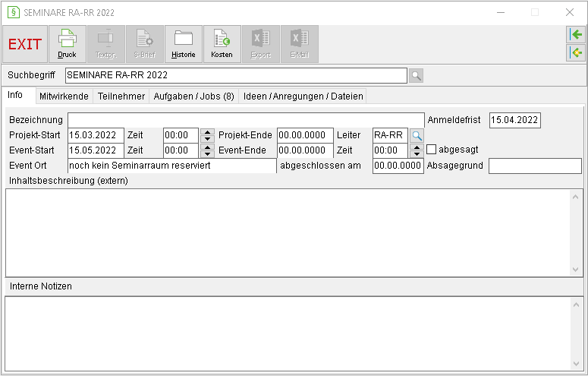Click the green paragraph app icon in title bar
The image size is (588, 376).
click(14, 12)
